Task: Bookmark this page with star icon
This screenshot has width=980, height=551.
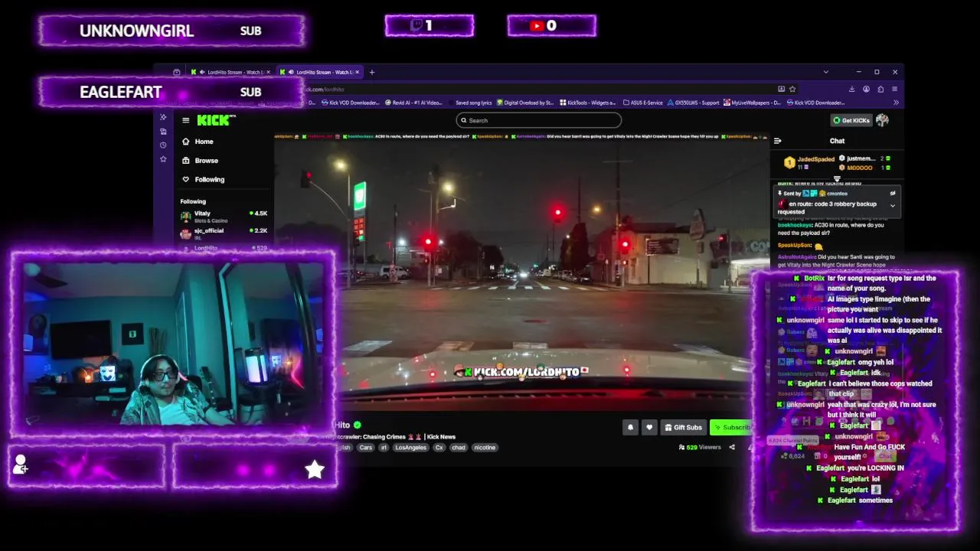Action: coord(792,89)
